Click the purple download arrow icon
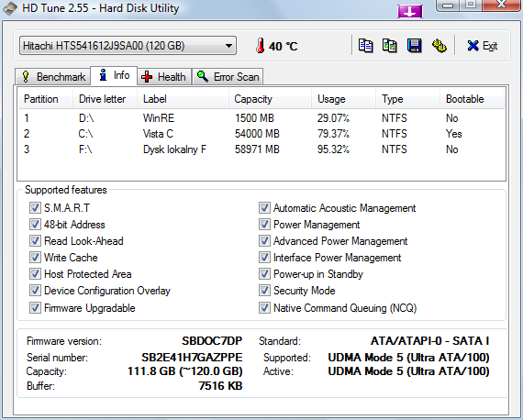This screenshot has width=523, height=420. tap(410, 12)
